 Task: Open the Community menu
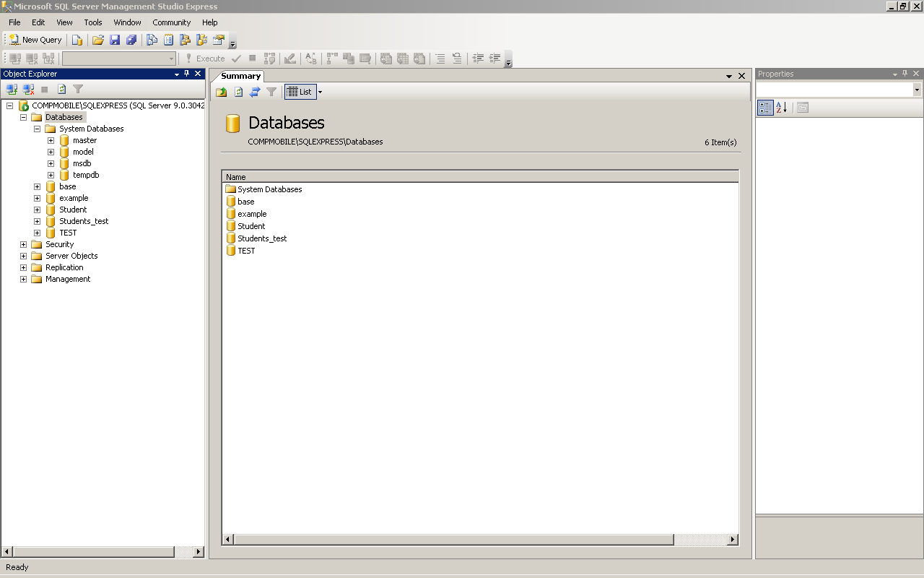[x=172, y=22]
